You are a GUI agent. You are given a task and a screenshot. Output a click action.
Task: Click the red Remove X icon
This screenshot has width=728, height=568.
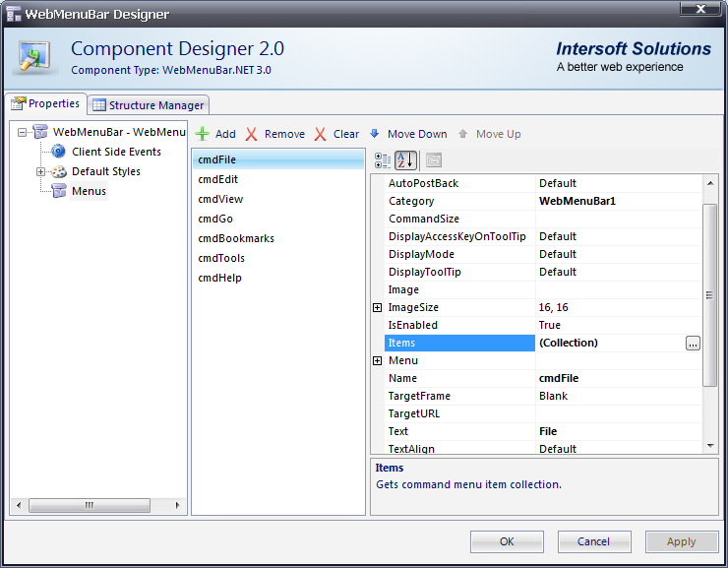[x=252, y=134]
